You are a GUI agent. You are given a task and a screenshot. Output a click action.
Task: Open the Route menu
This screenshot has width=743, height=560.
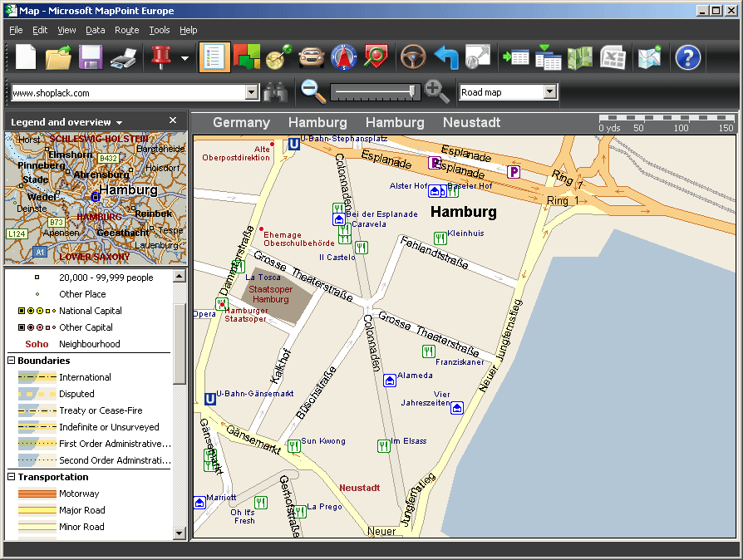pos(127,30)
